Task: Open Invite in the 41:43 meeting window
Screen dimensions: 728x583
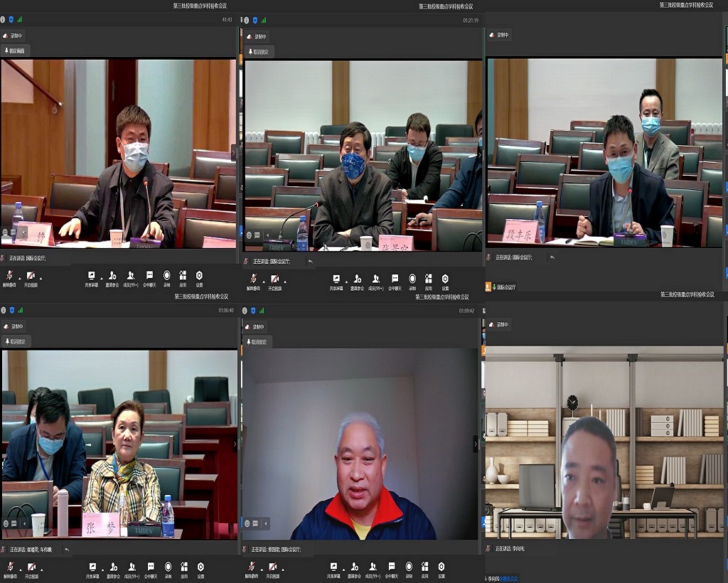Action: (112, 276)
